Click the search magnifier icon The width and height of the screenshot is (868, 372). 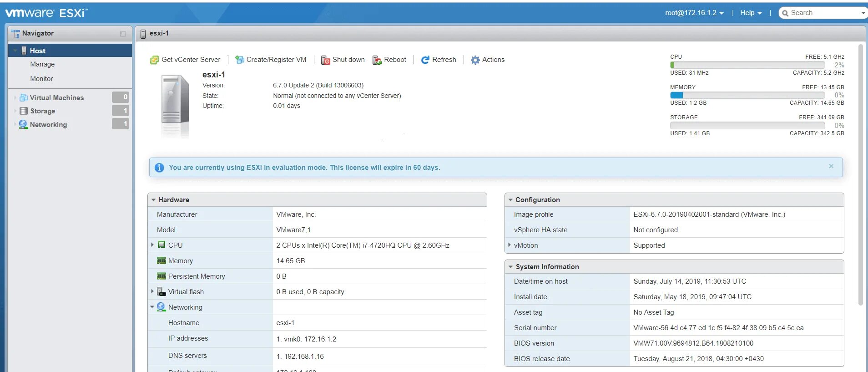[x=785, y=13]
